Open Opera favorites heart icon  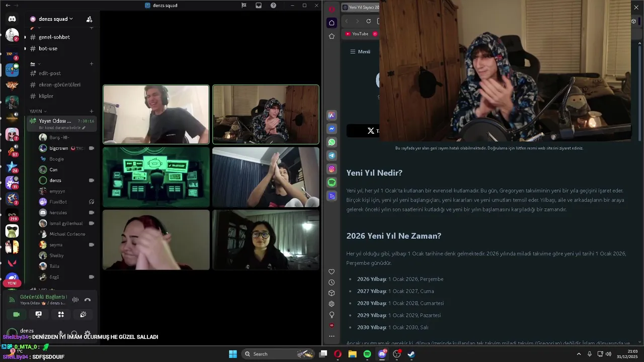pos(332,271)
